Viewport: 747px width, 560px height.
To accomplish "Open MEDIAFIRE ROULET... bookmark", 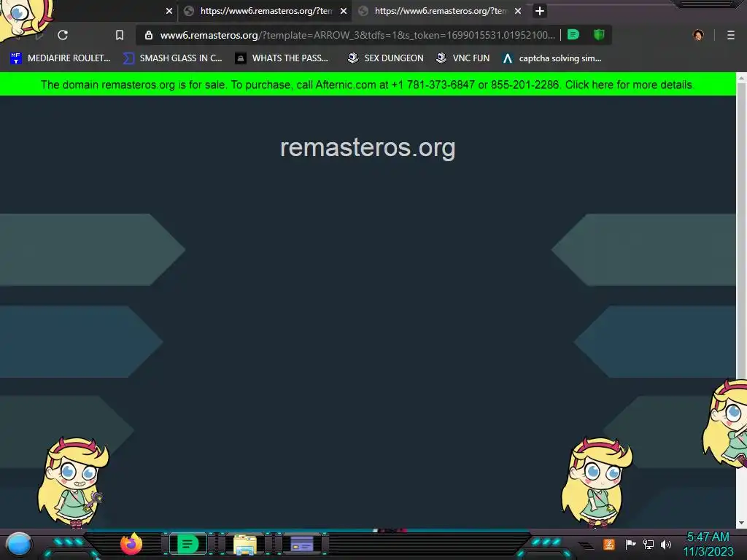I will tap(60, 58).
